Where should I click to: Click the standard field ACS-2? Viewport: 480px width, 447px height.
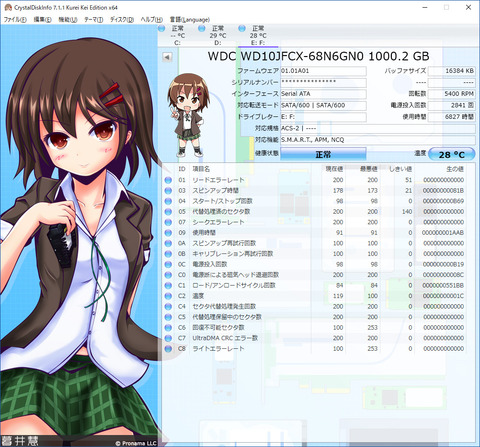coord(378,128)
